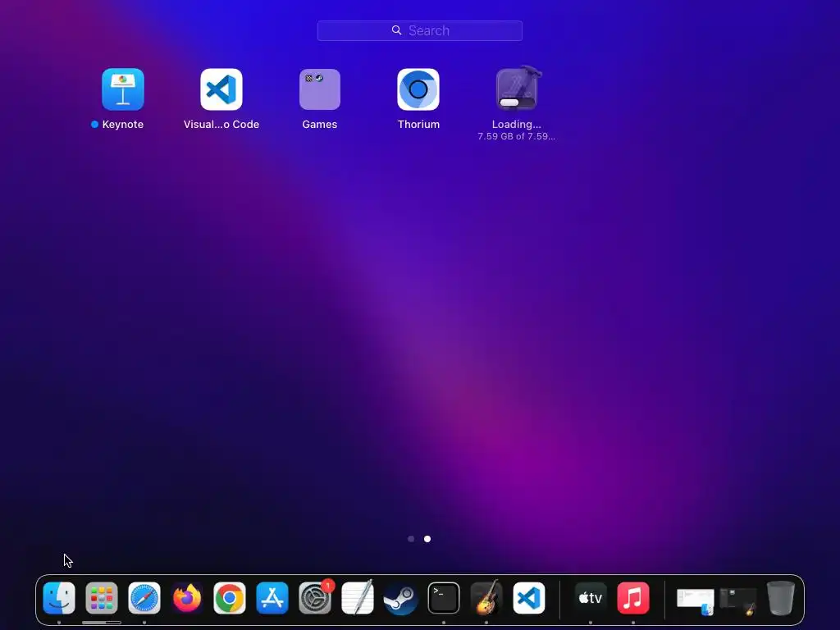840x630 pixels.
Task: Click the Keynote label text
Action: [x=123, y=125]
